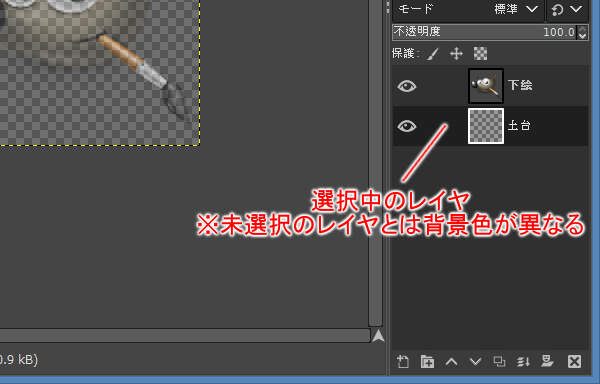Hide the 下絵 layer with eye icon
The image size is (600, 384).
(406, 86)
